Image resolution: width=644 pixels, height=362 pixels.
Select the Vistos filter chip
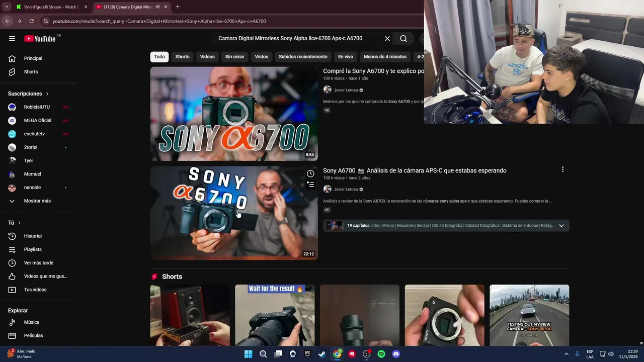[x=262, y=57]
